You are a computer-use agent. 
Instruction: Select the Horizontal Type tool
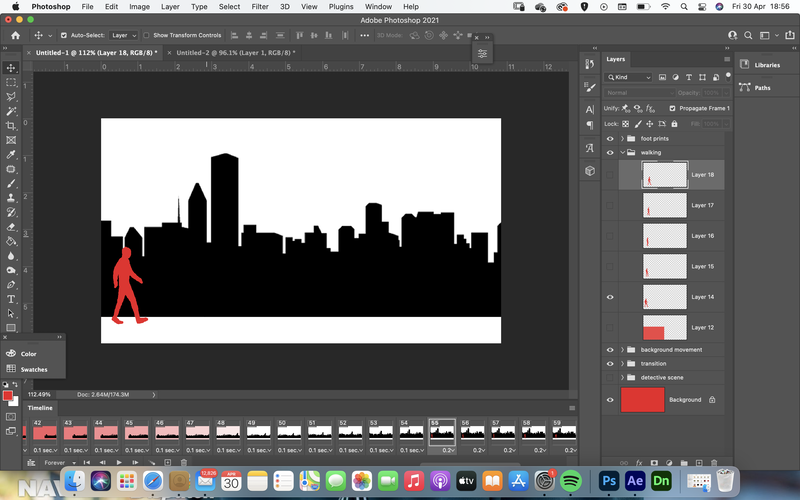click(x=11, y=299)
